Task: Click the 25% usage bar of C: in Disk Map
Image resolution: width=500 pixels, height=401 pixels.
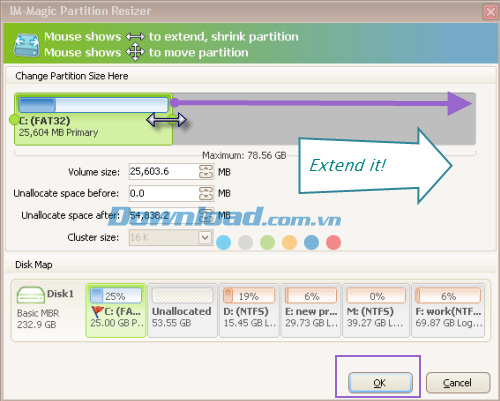Action: [116, 296]
